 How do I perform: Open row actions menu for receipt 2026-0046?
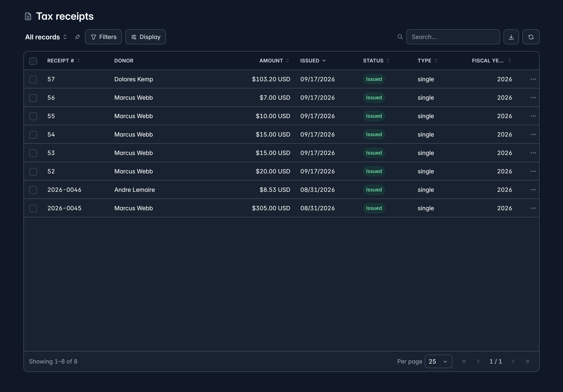coord(533,190)
